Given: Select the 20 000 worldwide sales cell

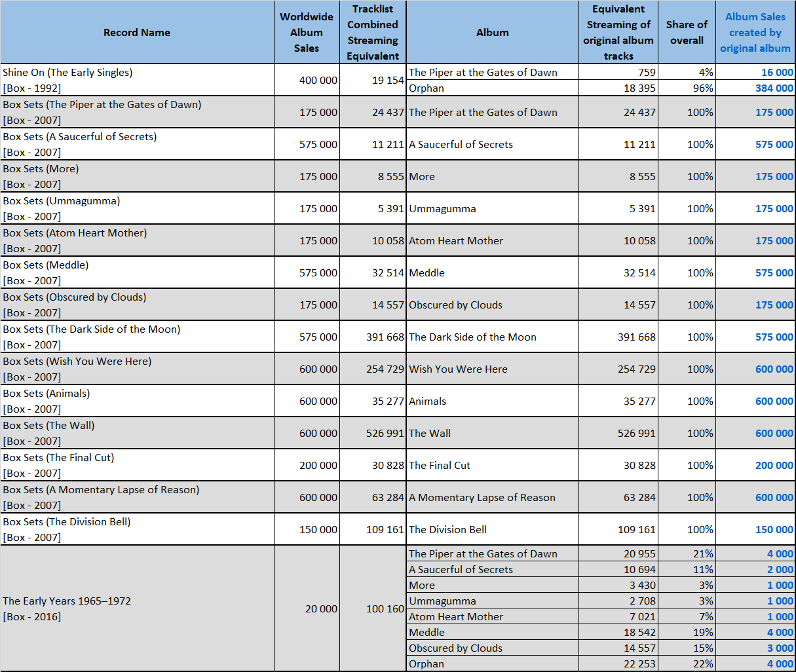Looking at the screenshot, I should 307,608.
